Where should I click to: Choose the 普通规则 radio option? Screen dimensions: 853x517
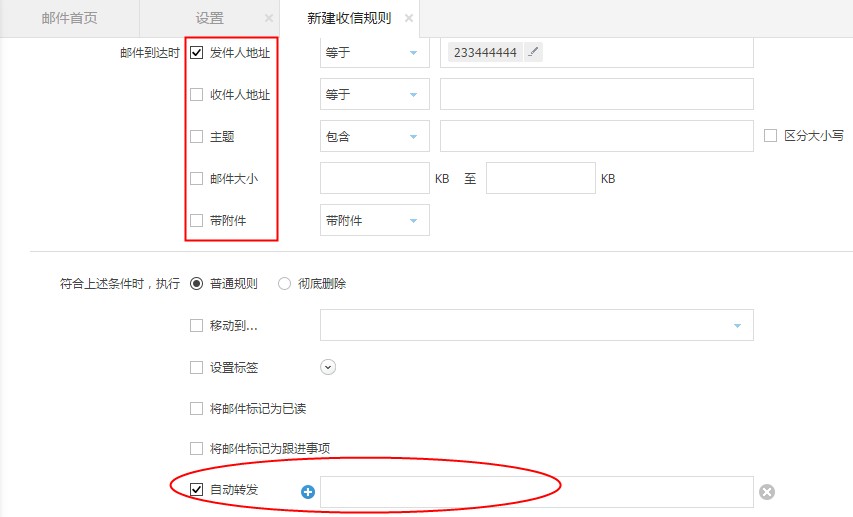(197, 284)
